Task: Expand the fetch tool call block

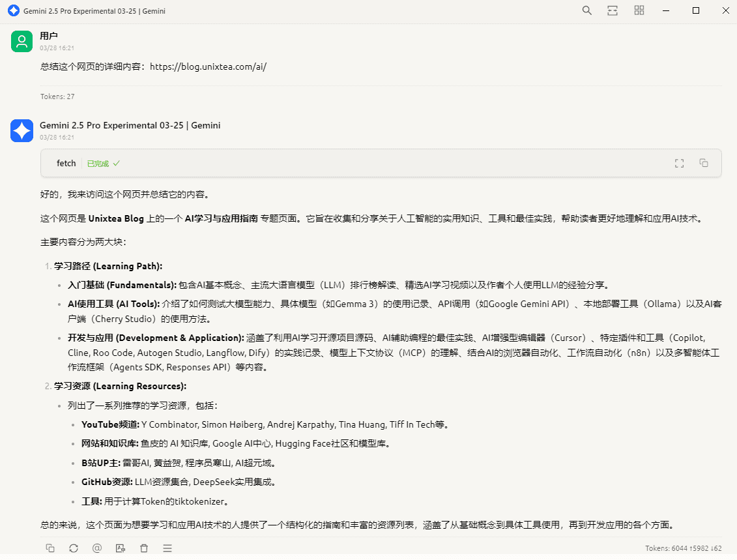Action: [381, 163]
